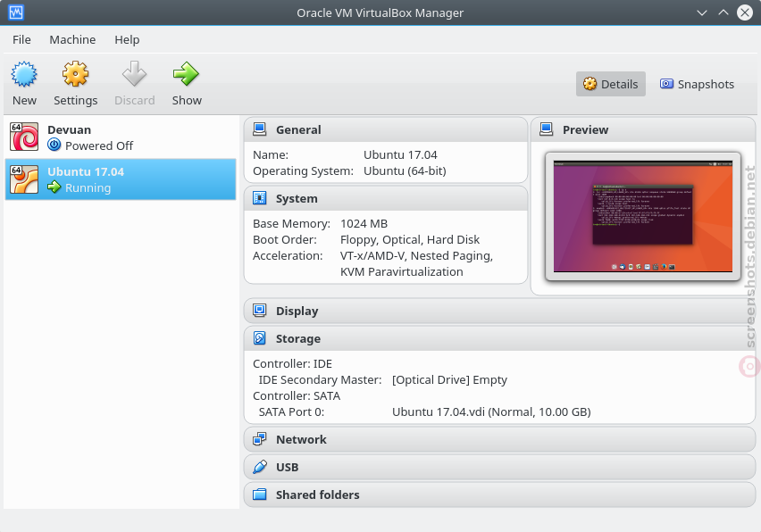Click the 'VT-x/AMD-V, Nested Paging,' acceleration text
The image size is (761, 532).
pyautogui.click(x=417, y=255)
